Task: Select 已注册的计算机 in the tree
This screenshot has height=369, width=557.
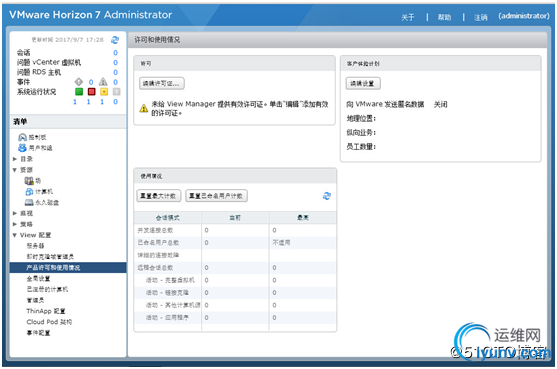Action: 47,289
